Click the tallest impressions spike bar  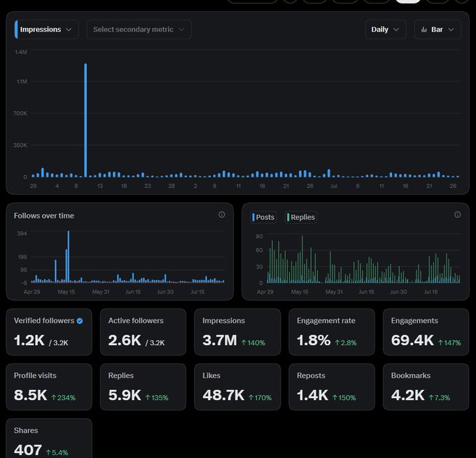coord(85,120)
